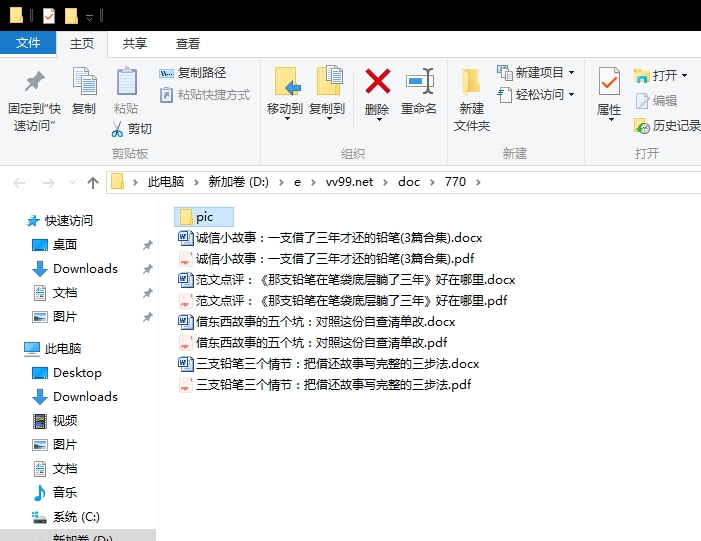Select pinned 桌面 in Quick access
The width and height of the screenshot is (701, 541).
(55, 245)
